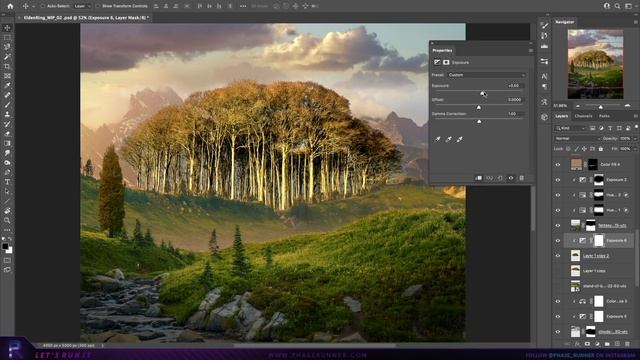Open the Properties panel menu
Image resolution: width=640 pixels, height=360 pixels.
click(531, 51)
